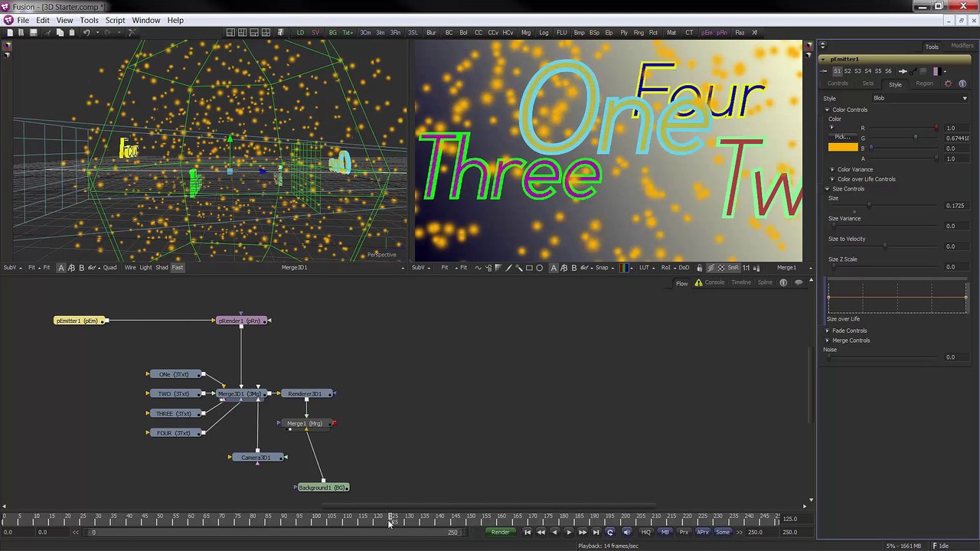Open the Spline view
The width and height of the screenshot is (980, 551).
click(x=765, y=282)
